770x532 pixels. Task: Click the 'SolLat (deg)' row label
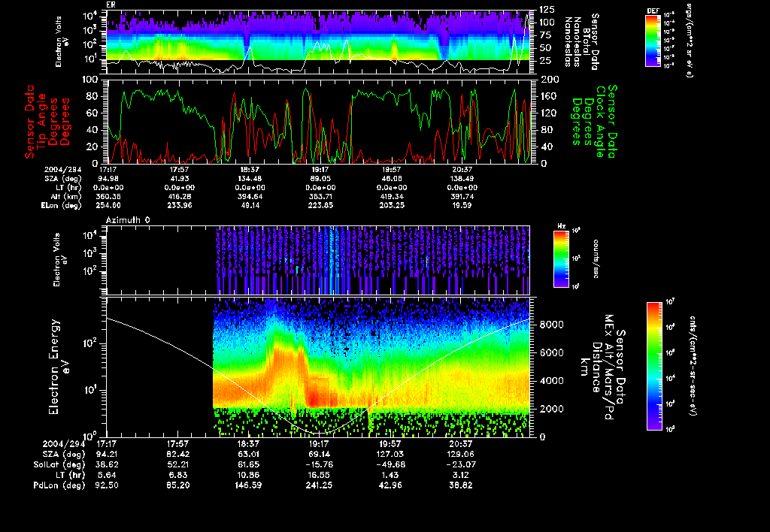[59, 465]
